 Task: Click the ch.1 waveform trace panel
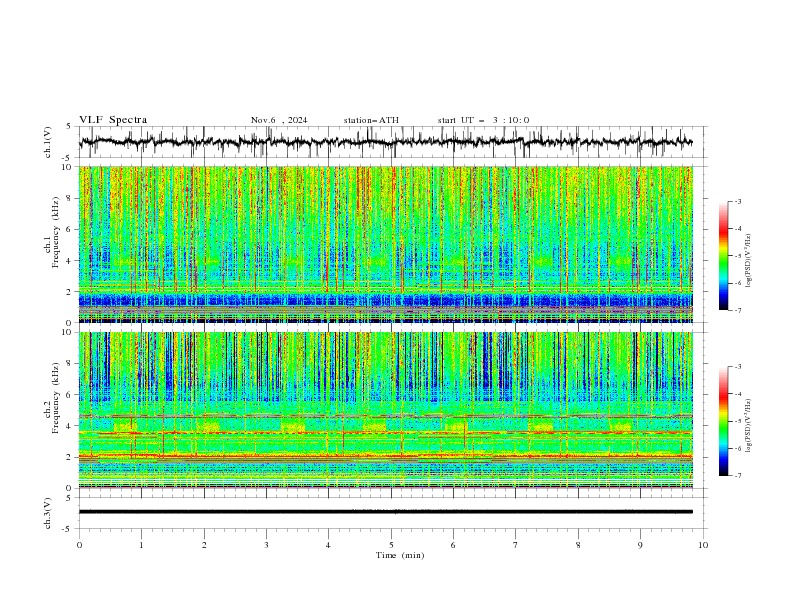(392, 142)
